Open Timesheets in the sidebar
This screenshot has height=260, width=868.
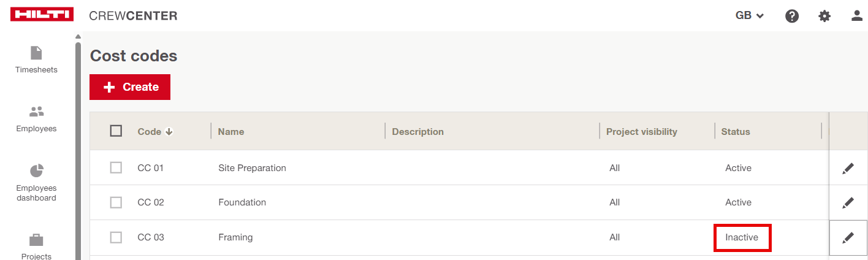(36, 59)
